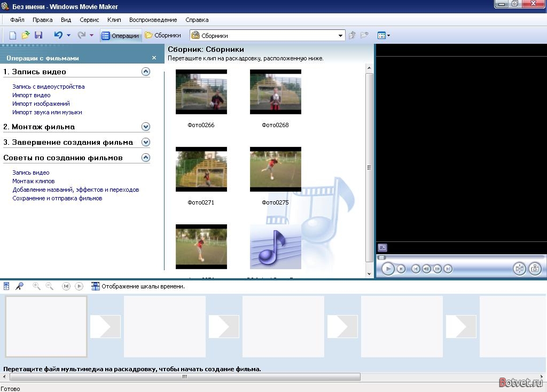Image resolution: width=547 pixels, height=392 pixels.
Task: Click the Zoom Out magnifier on the storyboard toolbar
Action: pyautogui.click(x=50, y=286)
